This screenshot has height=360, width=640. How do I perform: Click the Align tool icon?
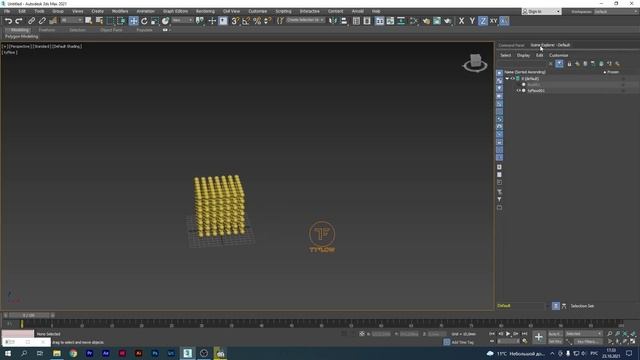pyautogui.click(x=344, y=21)
